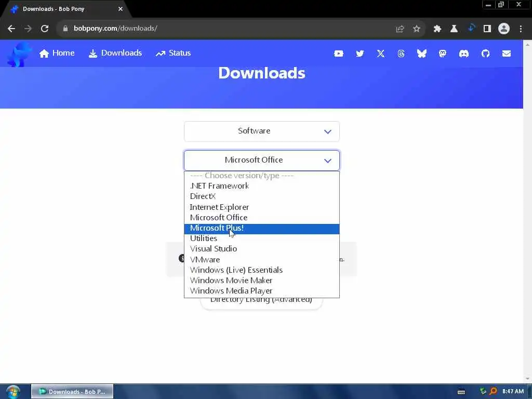The image size is (532, 399).
Task: Click the blue download arrow icon in the toolbar
Action: click(x=471, y=28)
